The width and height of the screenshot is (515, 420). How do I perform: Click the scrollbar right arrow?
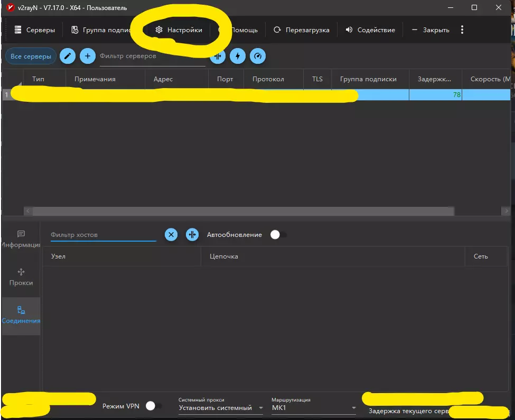[x=506, y=211]
